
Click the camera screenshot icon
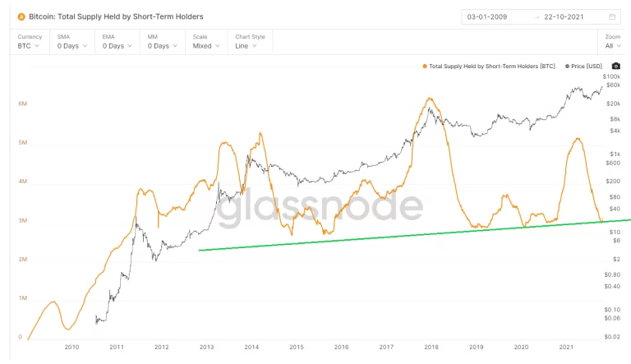click(x=615, y=66)
